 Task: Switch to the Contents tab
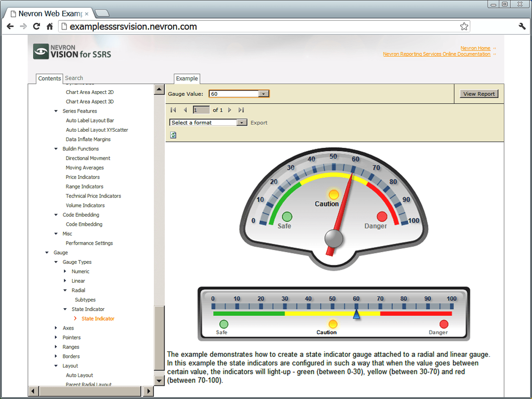[x=50, y=78]
